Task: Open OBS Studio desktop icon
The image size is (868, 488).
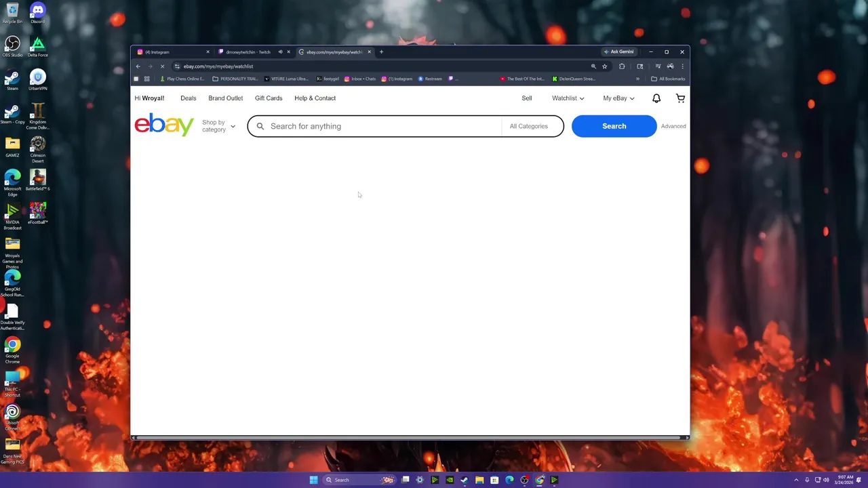Action: pyautogui.click(x=12, y=46)
